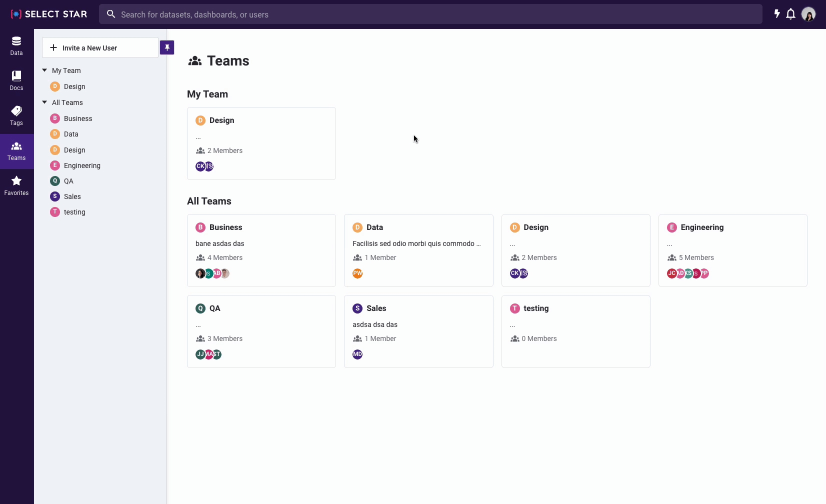The height and width of the screenshot is (504, 826).
Task: Click the lightning bolt icon in header
Action: 777,14
